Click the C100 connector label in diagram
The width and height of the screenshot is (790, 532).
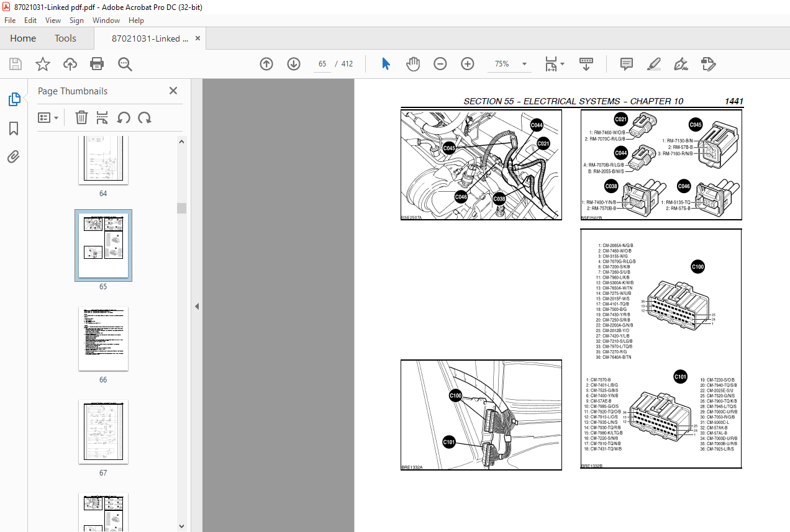tap(698, 267)
